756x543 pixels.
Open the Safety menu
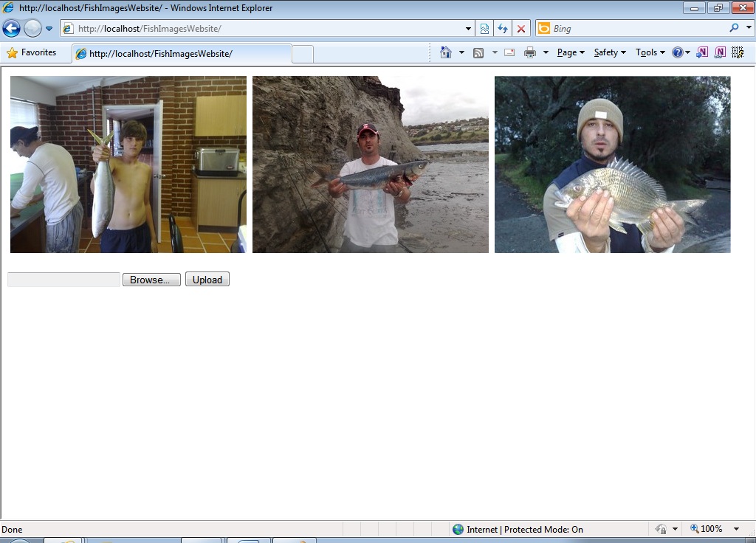coord(610,52)
